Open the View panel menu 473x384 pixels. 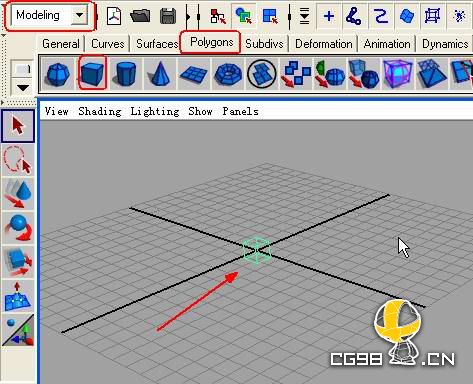(57, 111)
